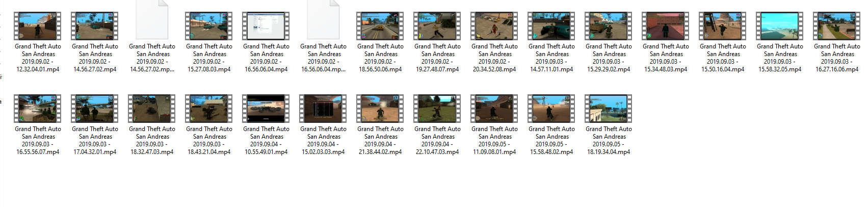Click file name text ending 12.32.04.01.mp4
The height and width of the screenshot is (207, 868).
[38, 58]
